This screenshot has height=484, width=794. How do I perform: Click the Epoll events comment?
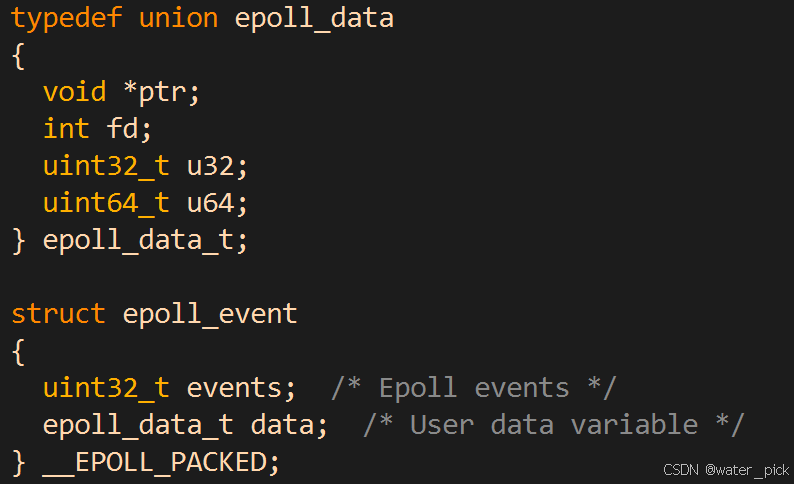tap(473, 387)
